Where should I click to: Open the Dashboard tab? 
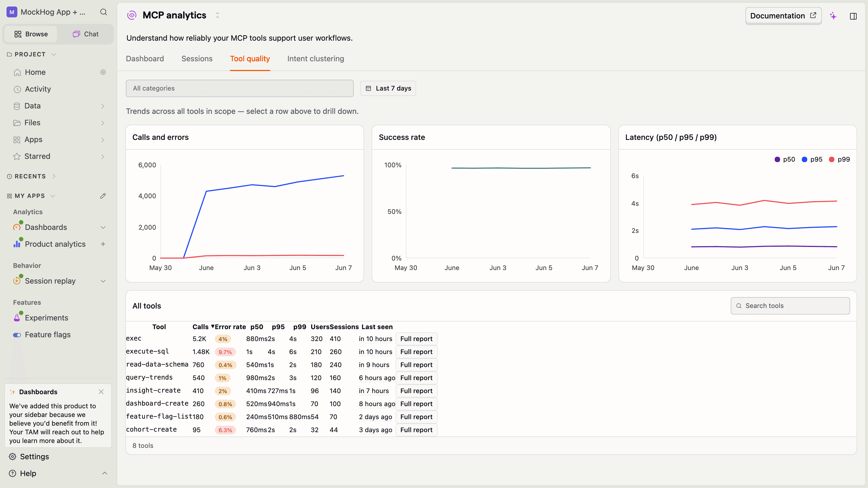pyautogui.click(x=145, y=59)
